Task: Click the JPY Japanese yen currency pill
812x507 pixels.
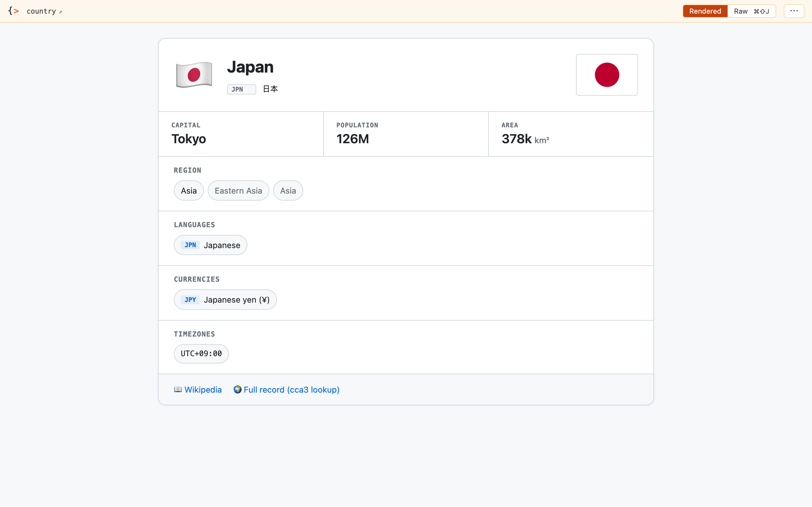Action: pyautogui.click(x=225, y=299)
